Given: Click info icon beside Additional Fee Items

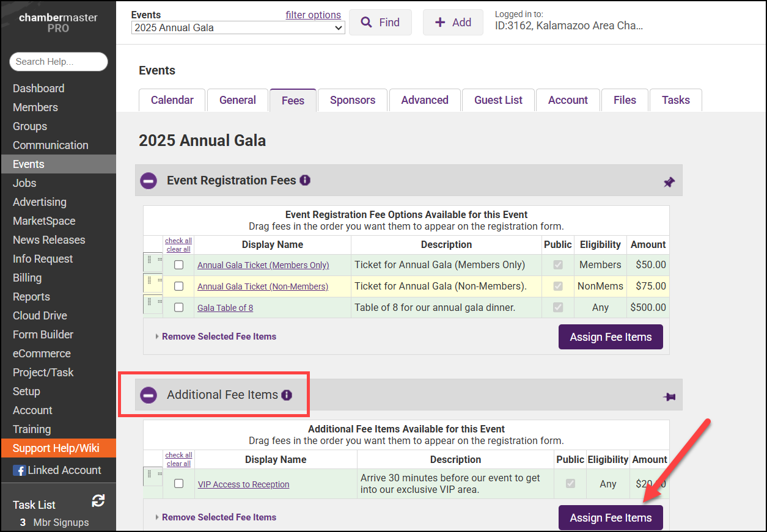Looking at the screenshot, I should pos(287,395).
